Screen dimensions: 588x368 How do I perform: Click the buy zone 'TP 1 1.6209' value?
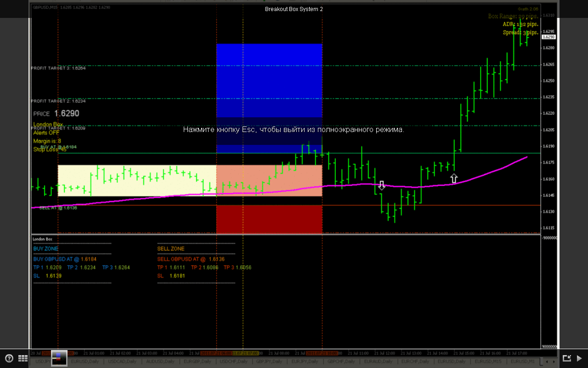coord(47,267)
